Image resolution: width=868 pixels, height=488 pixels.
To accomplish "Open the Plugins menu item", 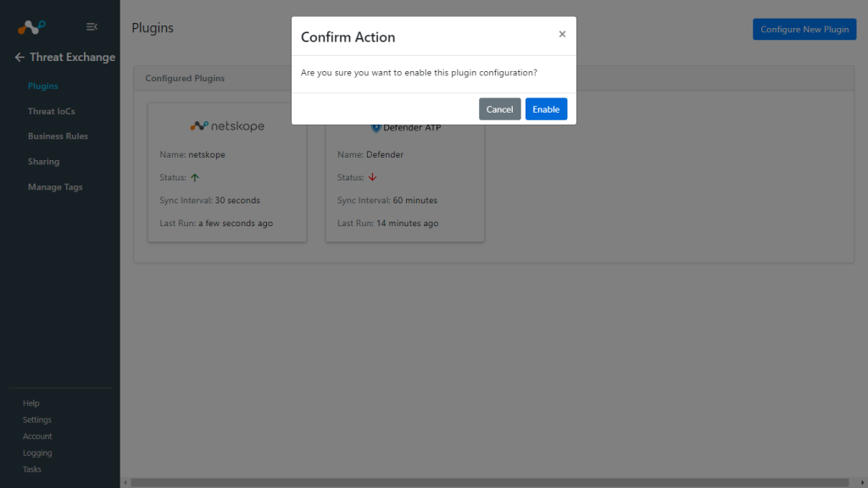I will pos(42,86).
